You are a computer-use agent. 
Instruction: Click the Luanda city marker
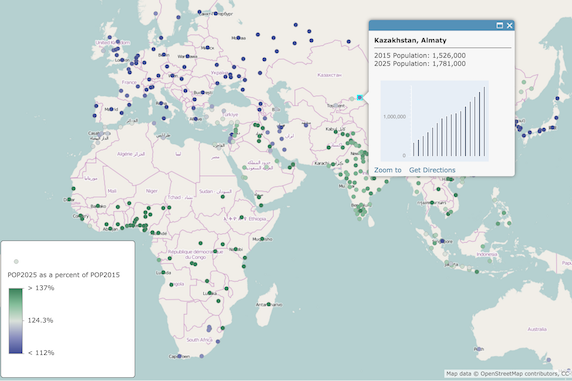tap(163, 273)
